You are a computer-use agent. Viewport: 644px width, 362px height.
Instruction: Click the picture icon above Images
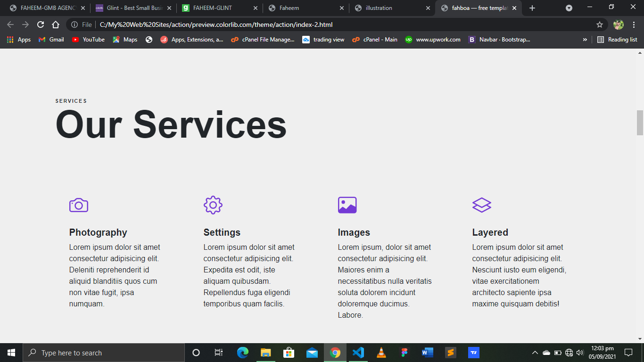(x=347, y=205)
